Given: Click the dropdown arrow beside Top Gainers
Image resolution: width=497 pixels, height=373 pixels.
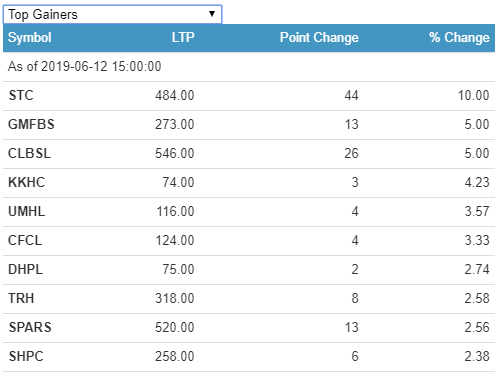Looking at the screenshot, I should [212, 14].
